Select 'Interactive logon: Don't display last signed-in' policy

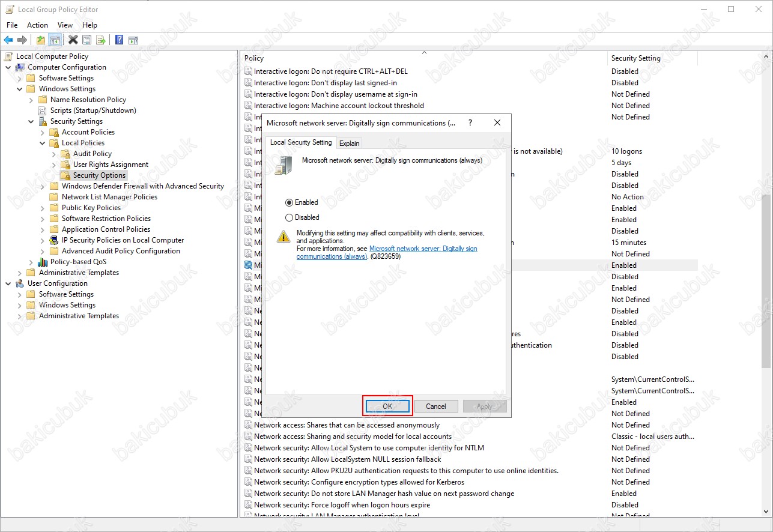(325, 83)
